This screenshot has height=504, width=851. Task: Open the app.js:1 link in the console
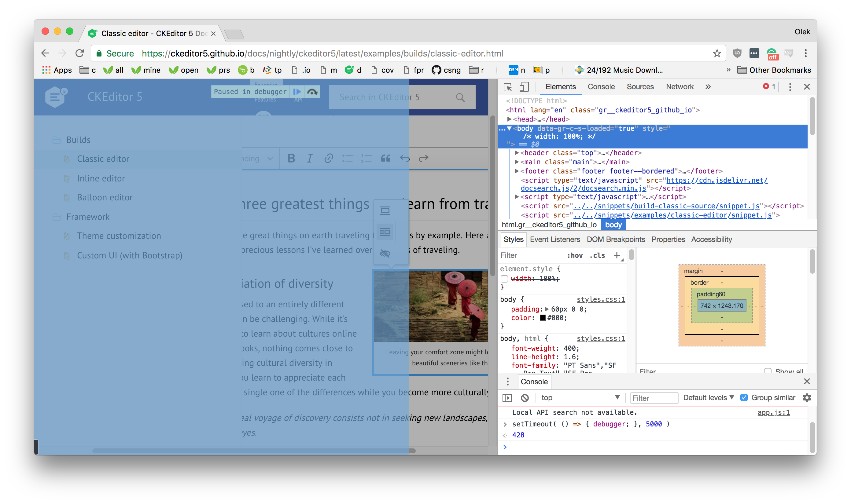pyautogui.click(x=774, y=412)
